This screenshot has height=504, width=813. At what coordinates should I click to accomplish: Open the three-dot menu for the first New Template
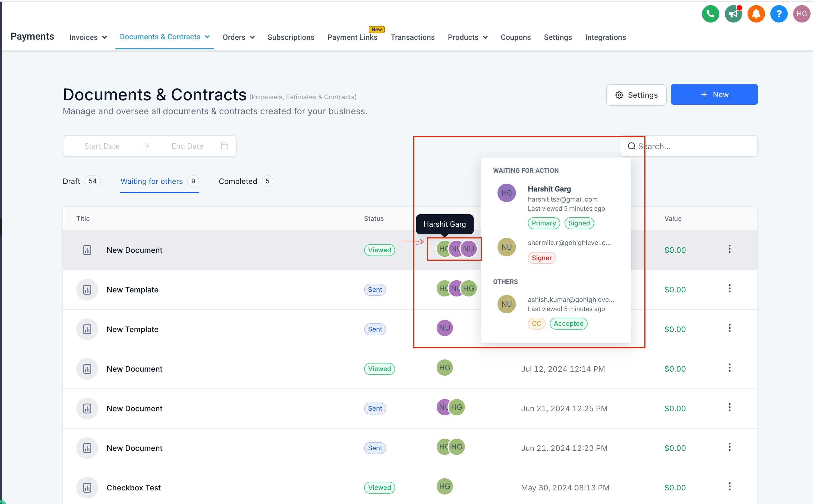[729, 289]
